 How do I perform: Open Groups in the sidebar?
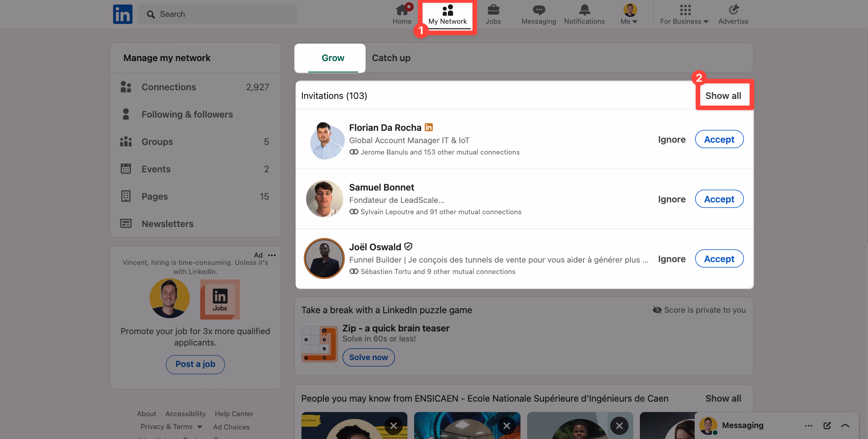tap(196, 142)
